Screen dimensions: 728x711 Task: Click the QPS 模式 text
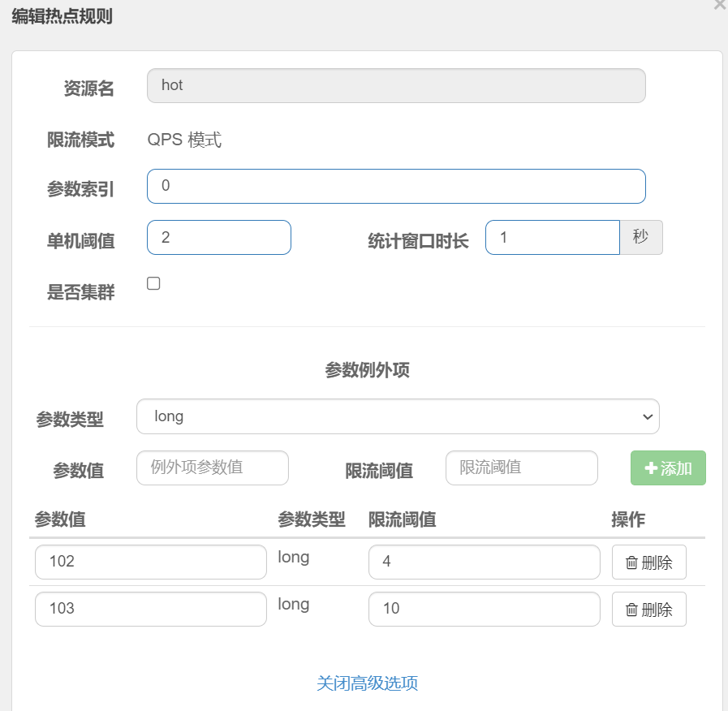[x=184, y=140]
